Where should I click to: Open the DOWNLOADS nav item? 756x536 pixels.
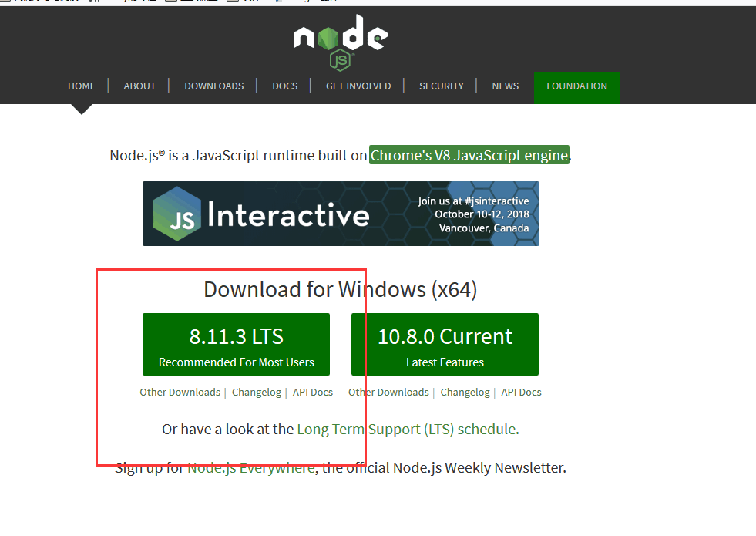click(x=214, y=86)
